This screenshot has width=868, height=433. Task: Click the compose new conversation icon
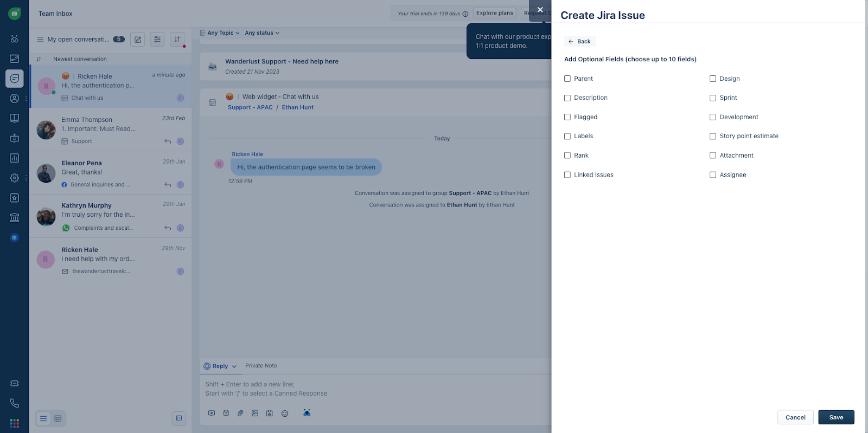[x=138, y=39]
